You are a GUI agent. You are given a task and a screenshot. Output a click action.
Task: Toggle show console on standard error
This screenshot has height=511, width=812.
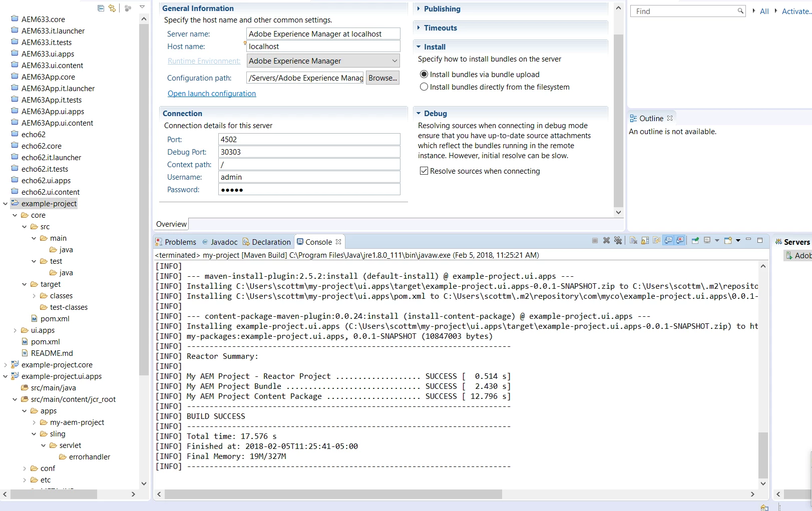(x=680, y=241)
